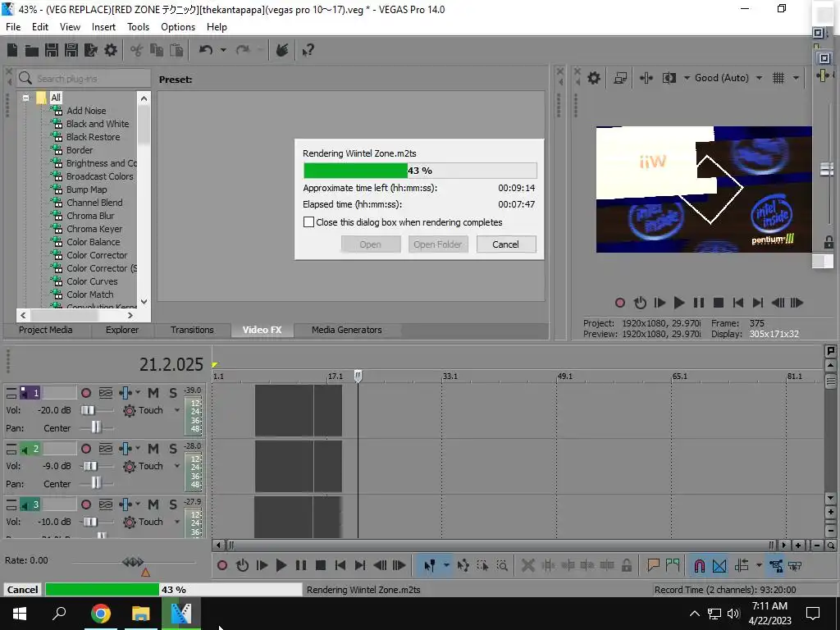Screen dimensions: 840x630
Task: Select Bump Map in the plug-in list
Action: click(86, 189)
